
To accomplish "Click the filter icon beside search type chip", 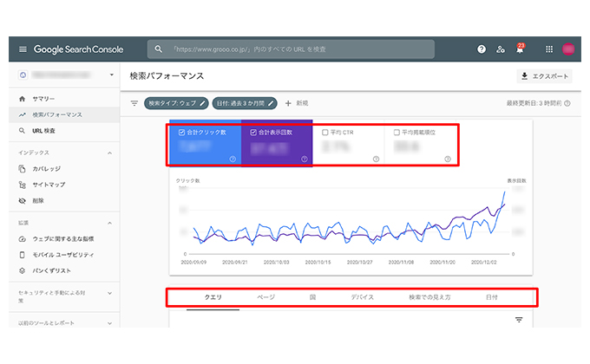I will point(134,103).
